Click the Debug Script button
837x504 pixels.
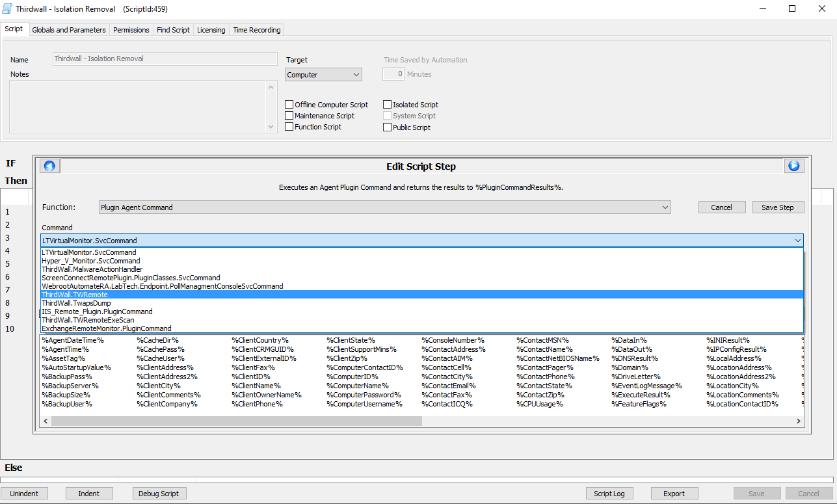(159, 494)
